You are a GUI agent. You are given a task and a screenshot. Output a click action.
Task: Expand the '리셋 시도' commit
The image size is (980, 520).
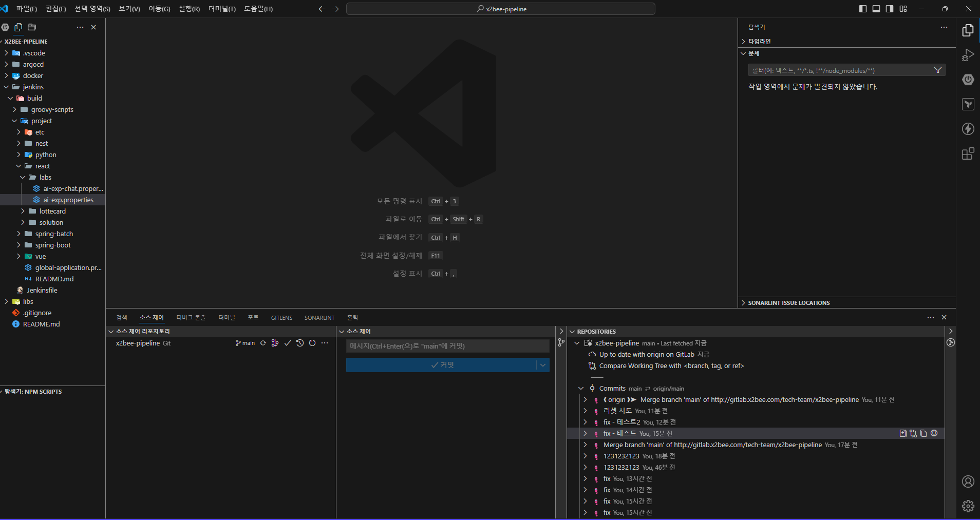tap(585, 411)
